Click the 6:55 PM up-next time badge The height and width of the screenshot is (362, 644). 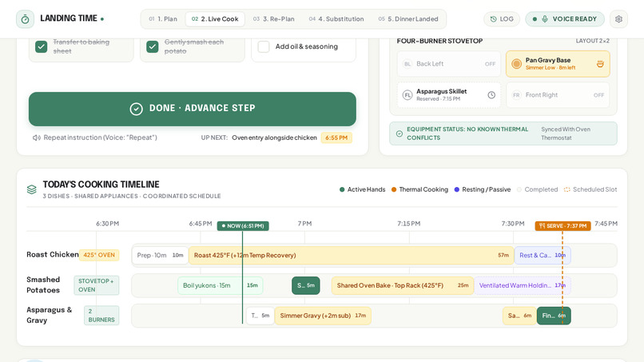tap(336, 137)
